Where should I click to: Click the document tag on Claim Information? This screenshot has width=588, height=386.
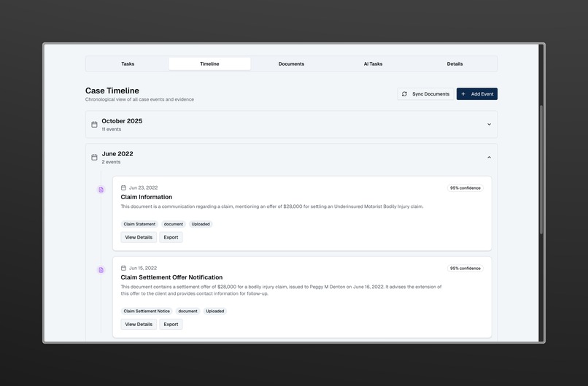pos(173,224)
